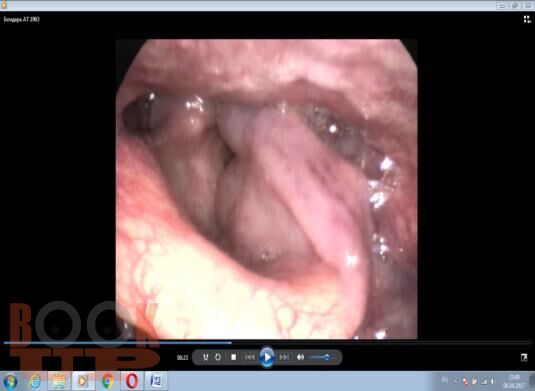535x391 pixels.
Task: Skip to the next track
Action: pos(284,357)
